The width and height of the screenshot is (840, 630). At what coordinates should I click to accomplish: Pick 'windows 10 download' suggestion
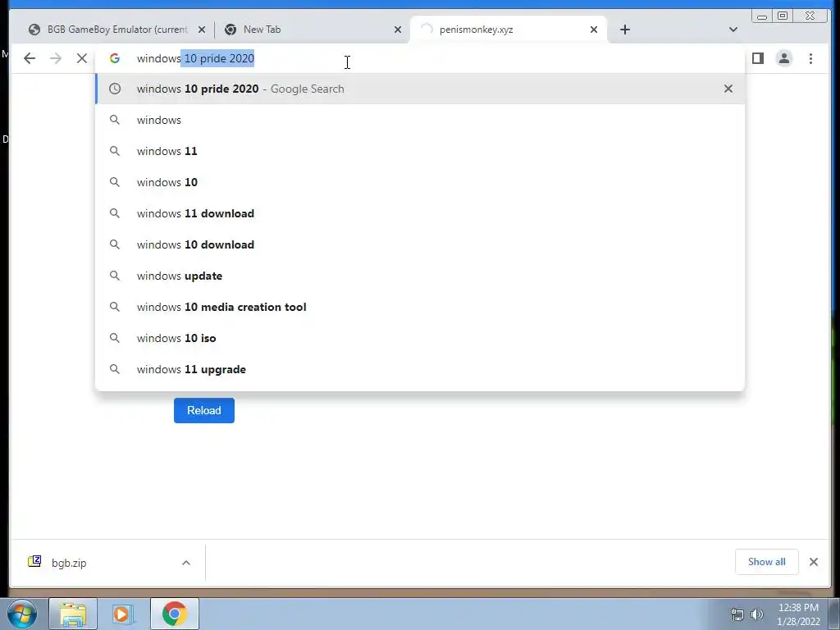point(420,244)
